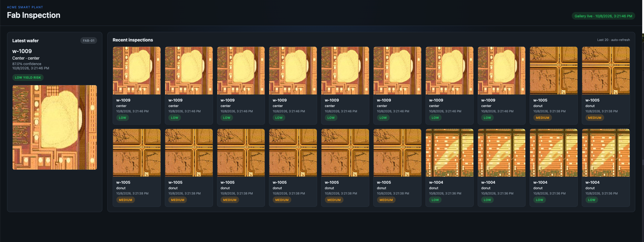Click the large w-1009 title in Latest wafer
The height and width of the screenshot is (242, 644).
tap(22, 51)
